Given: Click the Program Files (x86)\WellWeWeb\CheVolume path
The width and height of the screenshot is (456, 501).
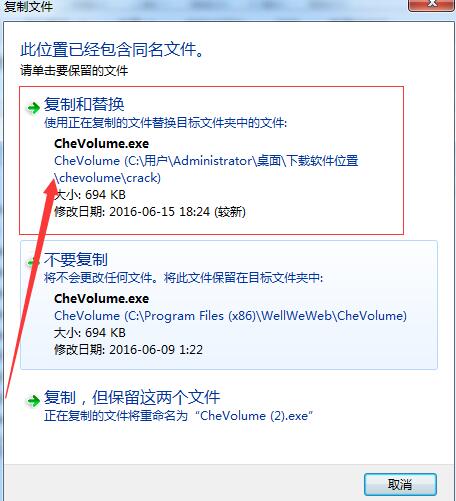Looking at the screenshot, I should [230, 316].
